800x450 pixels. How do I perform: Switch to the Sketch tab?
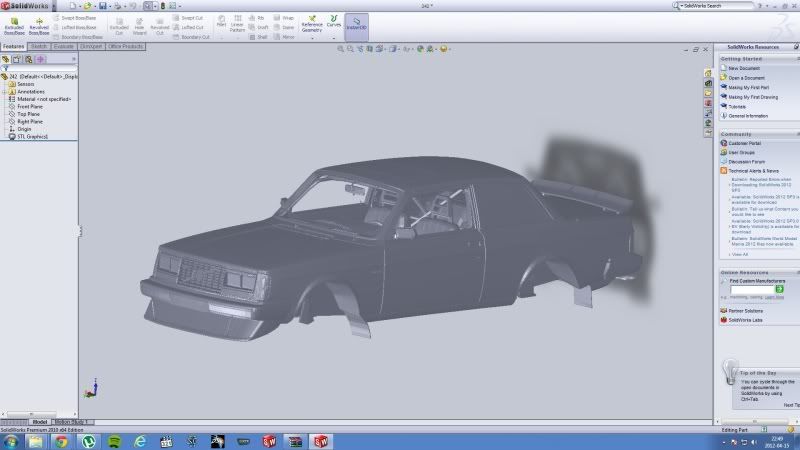tap(39, 46)
